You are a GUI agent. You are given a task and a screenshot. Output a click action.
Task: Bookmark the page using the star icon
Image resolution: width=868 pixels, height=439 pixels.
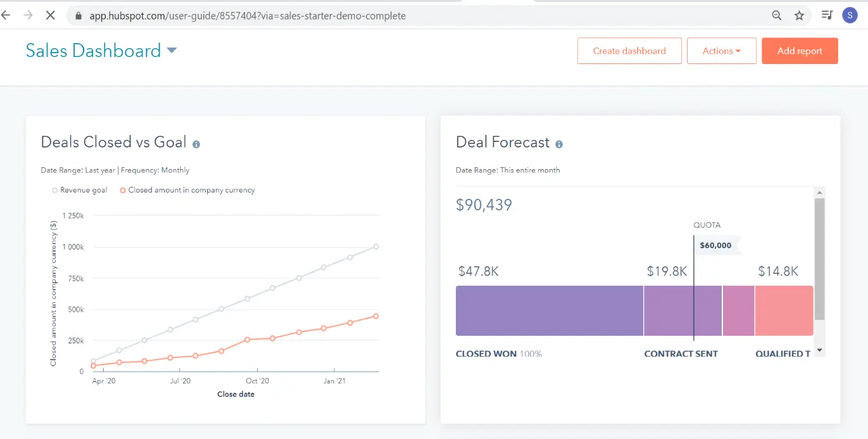pos(799,15)
